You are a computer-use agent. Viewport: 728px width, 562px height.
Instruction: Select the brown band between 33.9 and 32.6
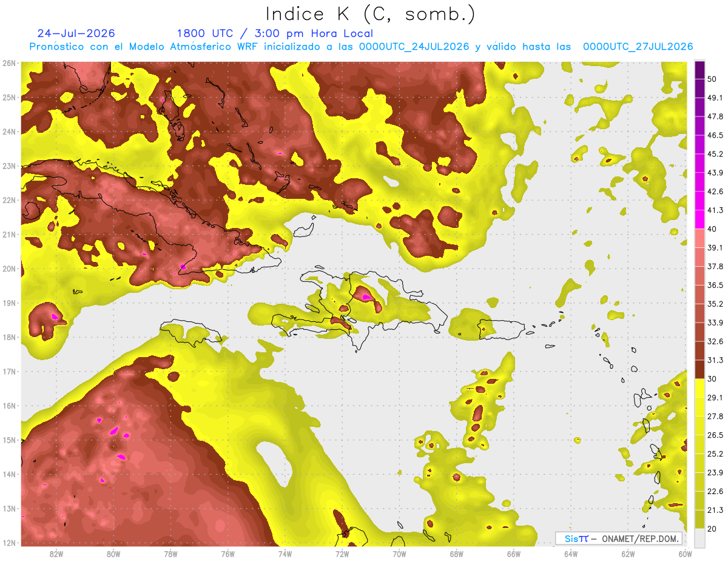699,332
